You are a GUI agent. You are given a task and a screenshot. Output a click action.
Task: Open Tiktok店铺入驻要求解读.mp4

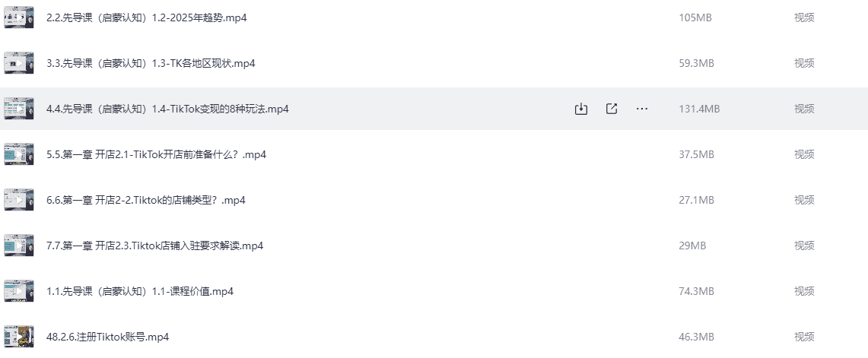click(154, 246)
